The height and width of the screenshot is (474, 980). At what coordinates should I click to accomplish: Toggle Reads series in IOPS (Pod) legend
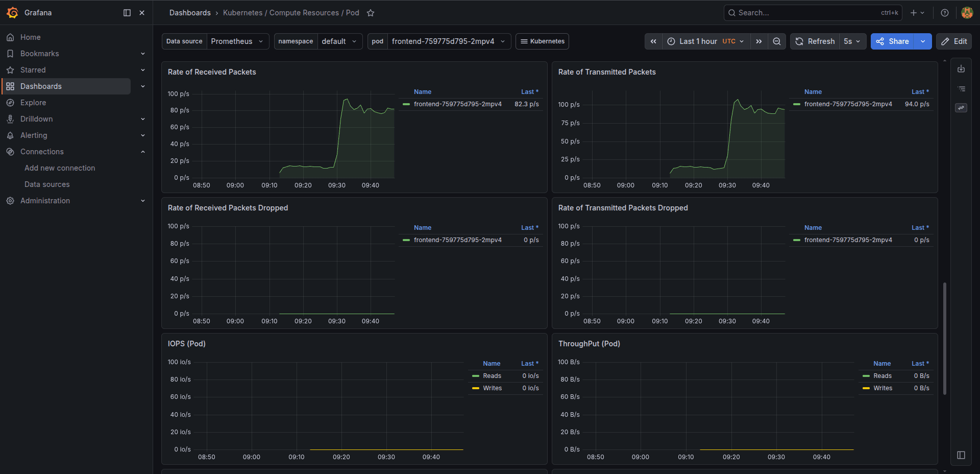pyautogui.click(x=492, y=376)
